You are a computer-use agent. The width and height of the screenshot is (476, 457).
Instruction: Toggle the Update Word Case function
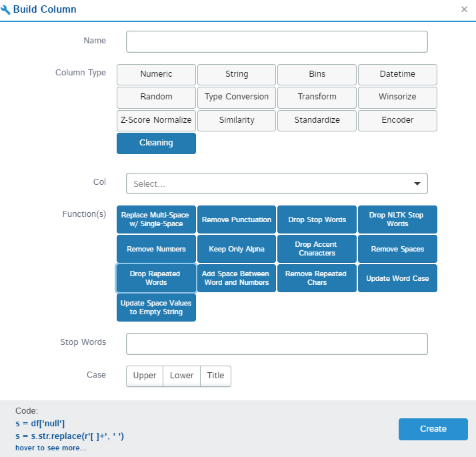[397, 278]
